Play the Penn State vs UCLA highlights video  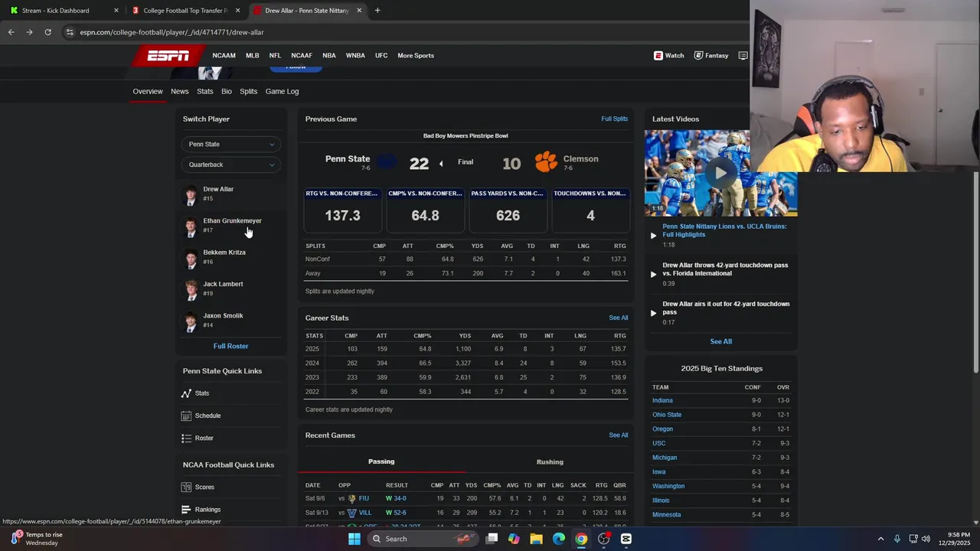[720, 173]
